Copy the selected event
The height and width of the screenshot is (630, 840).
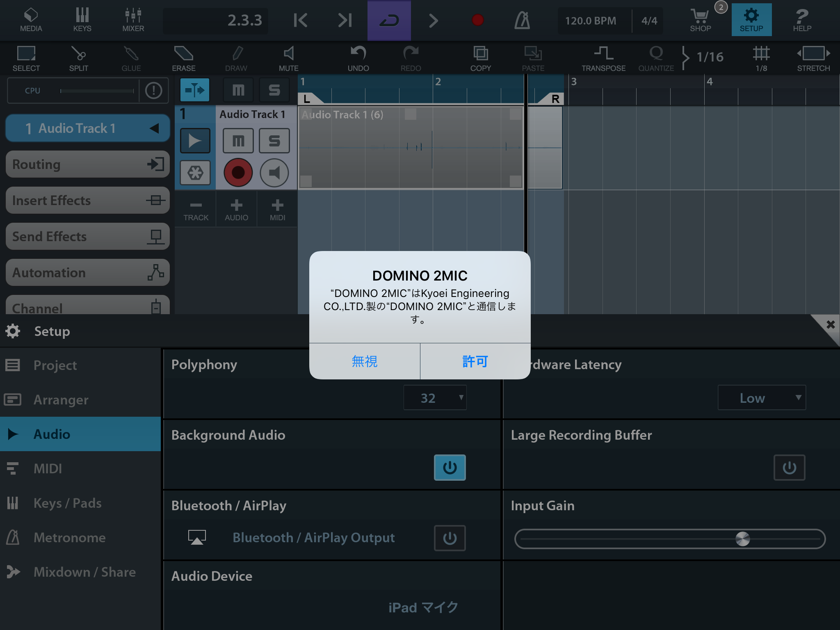(481, 58)
